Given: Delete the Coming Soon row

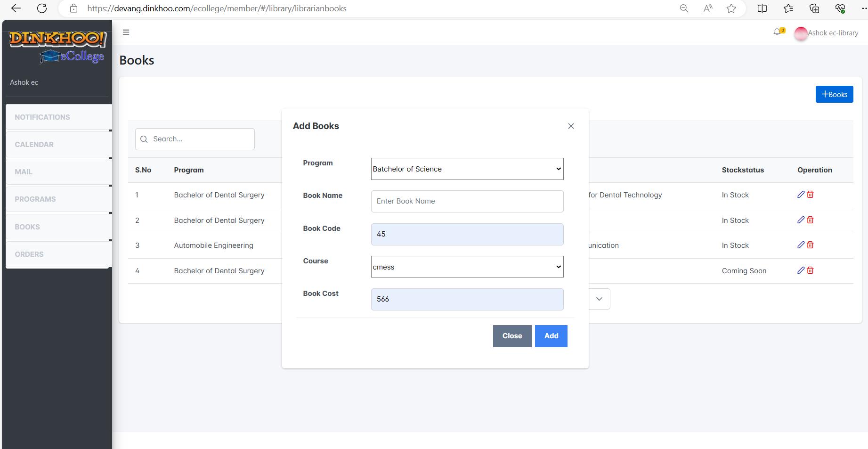Looking at the screenshot, I should click(x=810, y=270).
